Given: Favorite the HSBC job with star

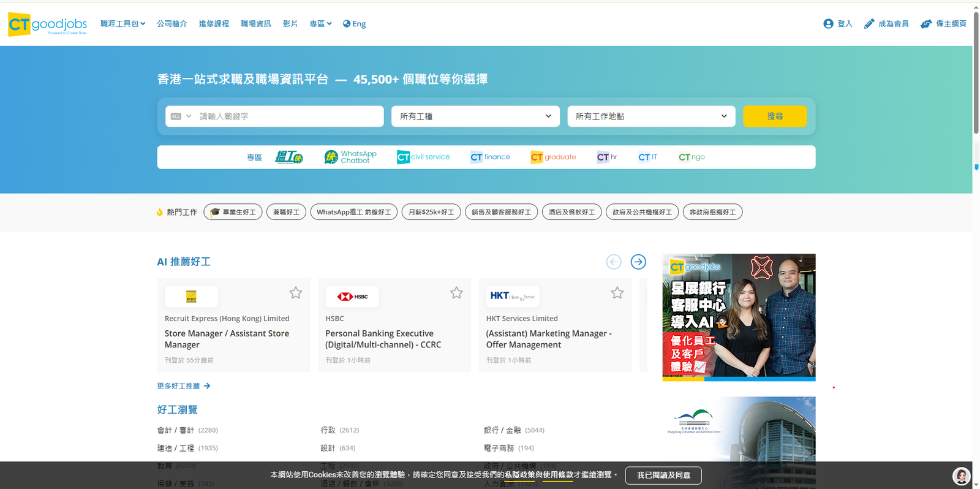Looking at the screenshot, I should pos(456,293).
